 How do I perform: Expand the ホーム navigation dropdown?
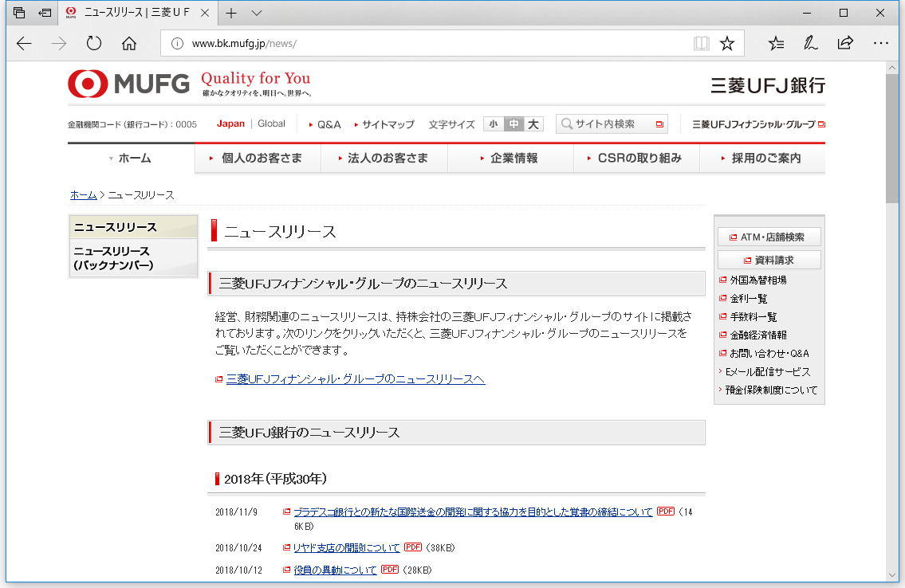(130, 158)
